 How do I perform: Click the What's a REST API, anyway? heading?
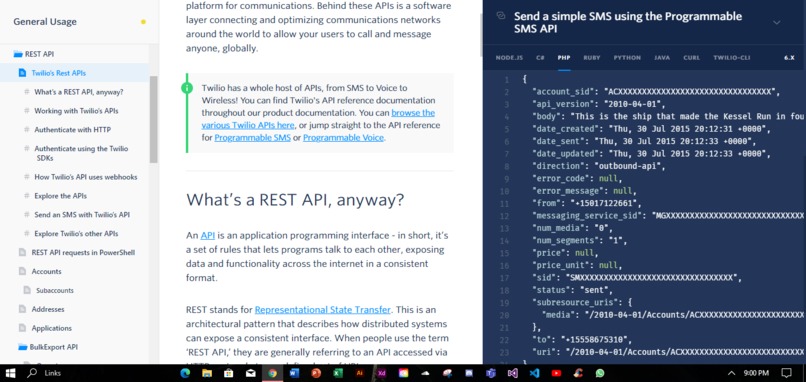coord(295,199)
